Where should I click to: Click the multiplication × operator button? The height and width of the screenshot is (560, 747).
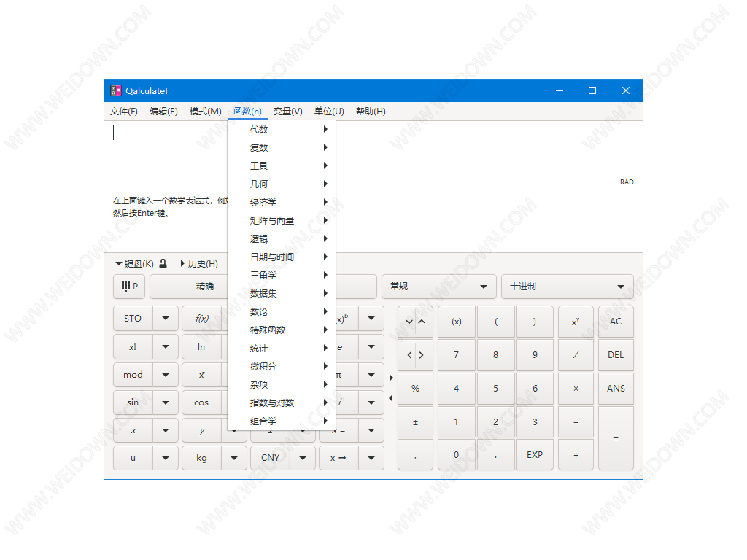tap(576, 388)
